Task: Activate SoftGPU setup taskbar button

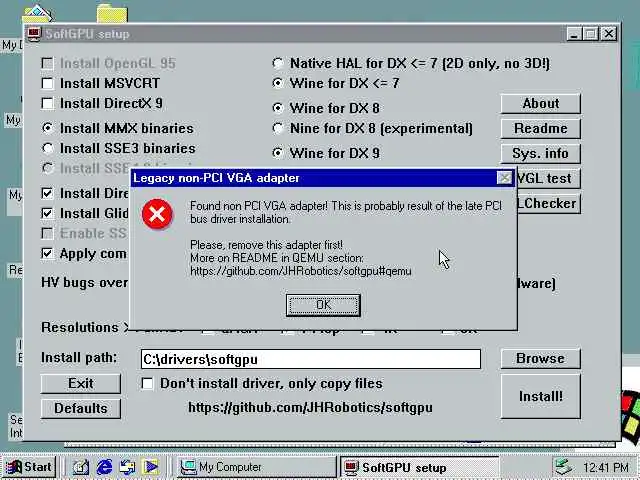Action: (x=420, y=467)
